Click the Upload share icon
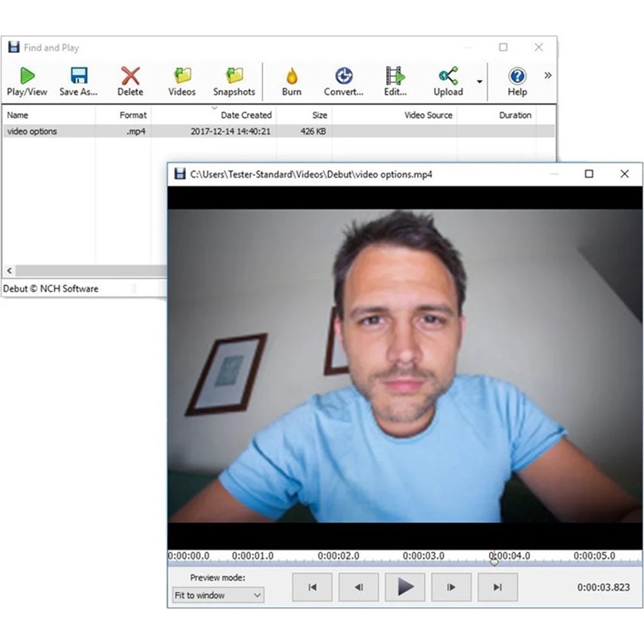 tap(447, 81)
